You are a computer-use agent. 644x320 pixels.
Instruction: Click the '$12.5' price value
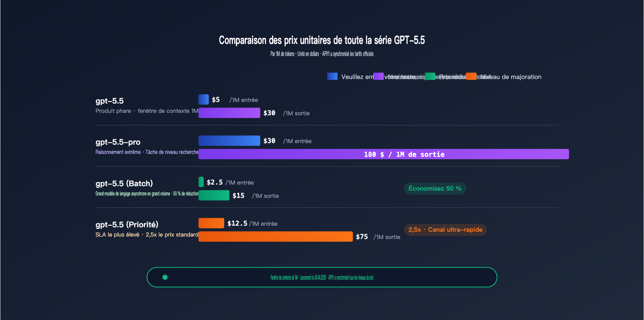pyautogui.click(x=237, y=223)
